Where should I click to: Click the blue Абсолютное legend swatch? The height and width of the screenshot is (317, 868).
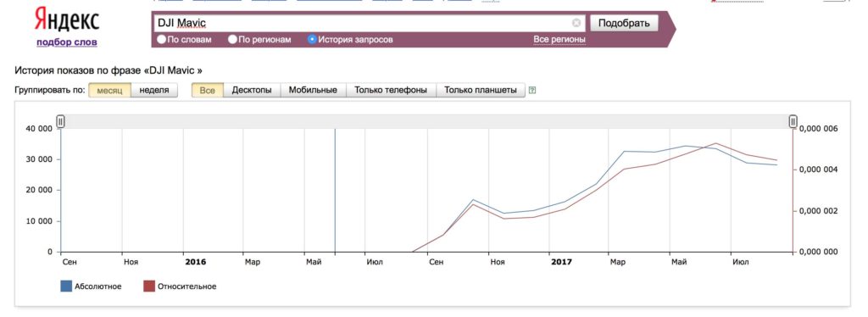coord(66,286)
